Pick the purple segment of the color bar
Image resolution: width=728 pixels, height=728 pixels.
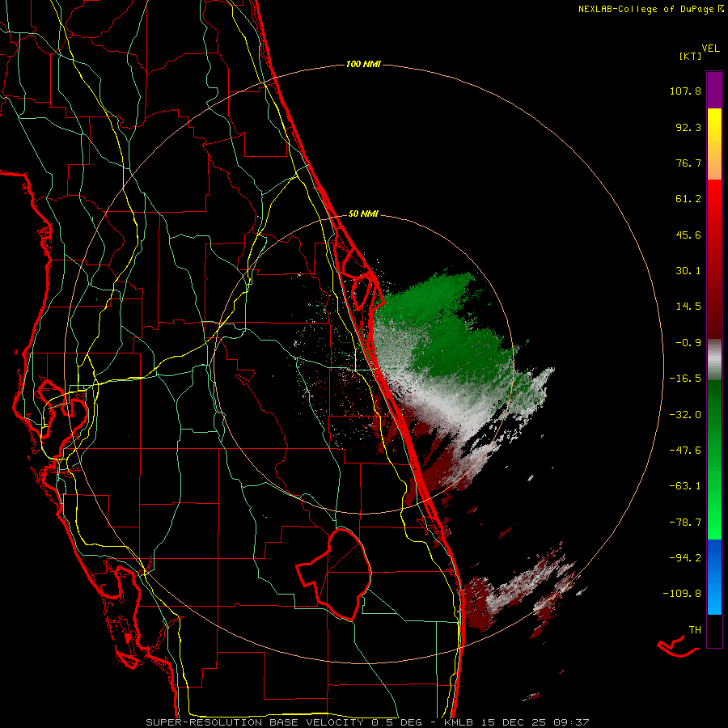714,90
